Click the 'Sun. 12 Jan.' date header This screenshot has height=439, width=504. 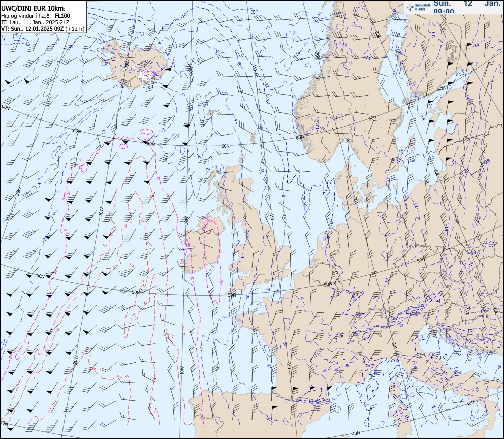click(x=467, y=3)
